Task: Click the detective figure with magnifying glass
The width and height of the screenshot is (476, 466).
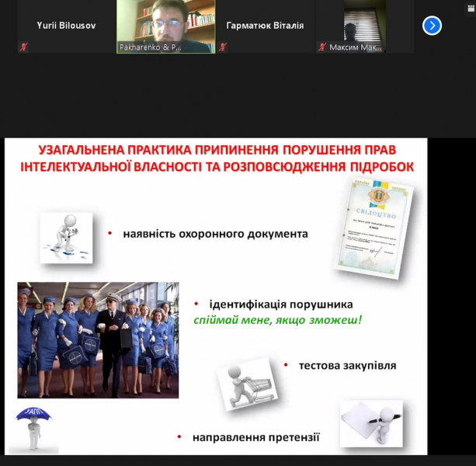Action: (66, 237)
